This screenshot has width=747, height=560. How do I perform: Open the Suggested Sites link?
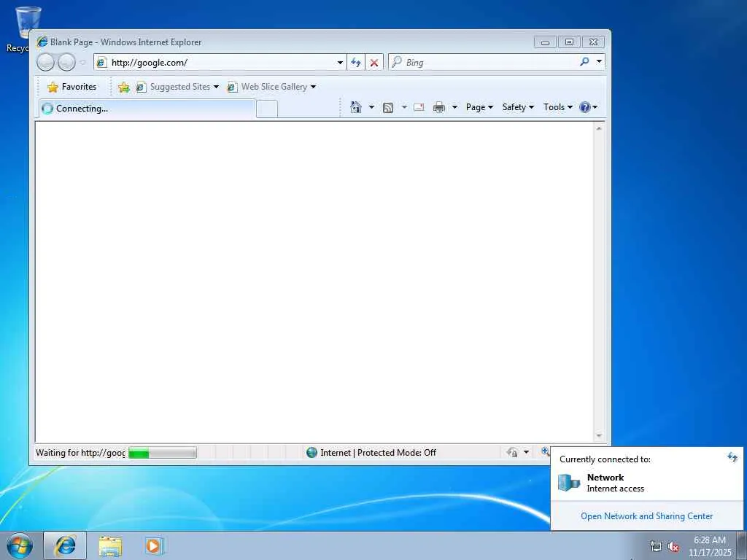click(177, 87)
